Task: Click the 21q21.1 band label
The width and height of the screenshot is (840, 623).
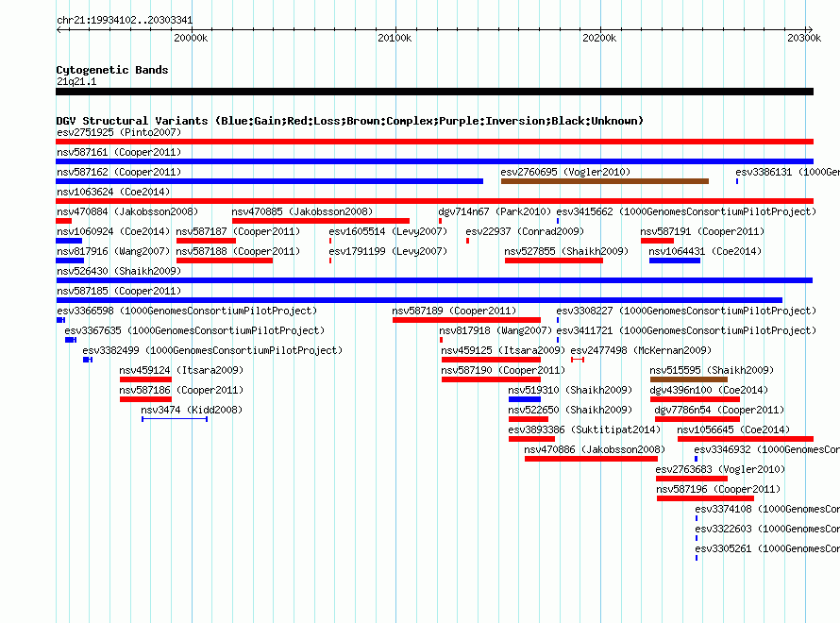Action: (76, 81)
